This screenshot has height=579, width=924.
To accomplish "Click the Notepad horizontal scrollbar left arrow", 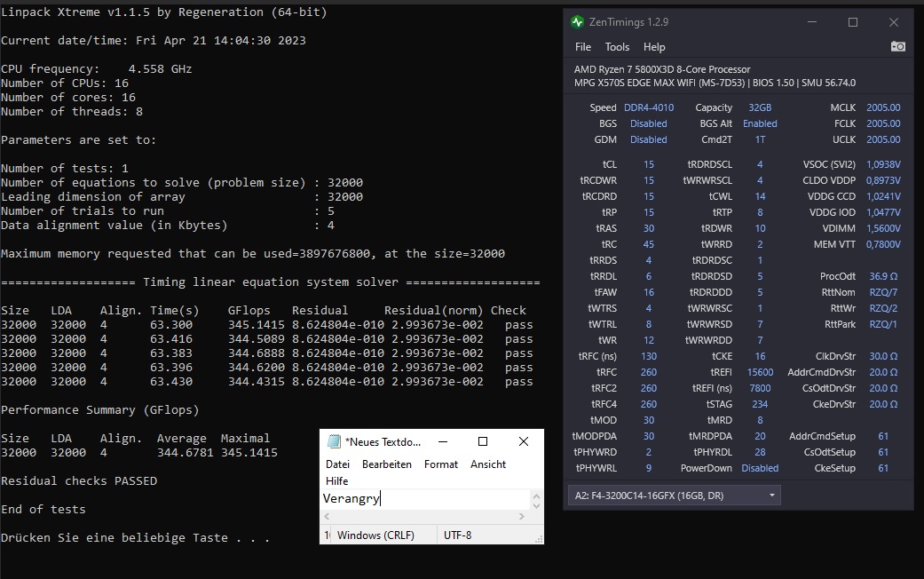I will (x=327, y=517).
